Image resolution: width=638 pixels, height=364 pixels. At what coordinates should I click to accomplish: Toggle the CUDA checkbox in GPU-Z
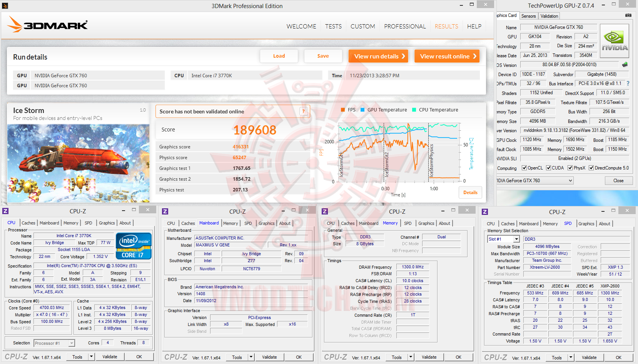[x=549, y=168]
